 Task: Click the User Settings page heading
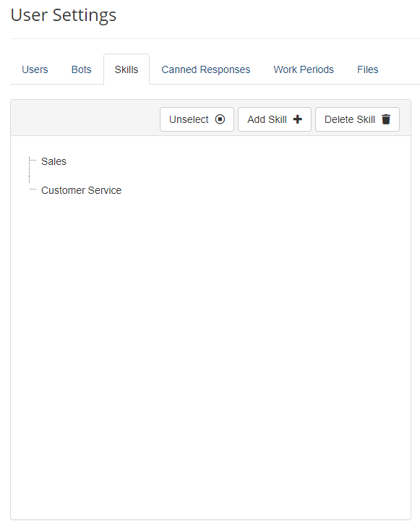[x=64, y=15]
